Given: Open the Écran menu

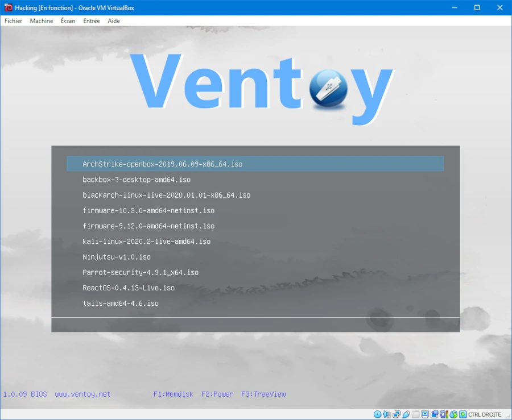Looking at the screenshot, I should tap(68, 21).
